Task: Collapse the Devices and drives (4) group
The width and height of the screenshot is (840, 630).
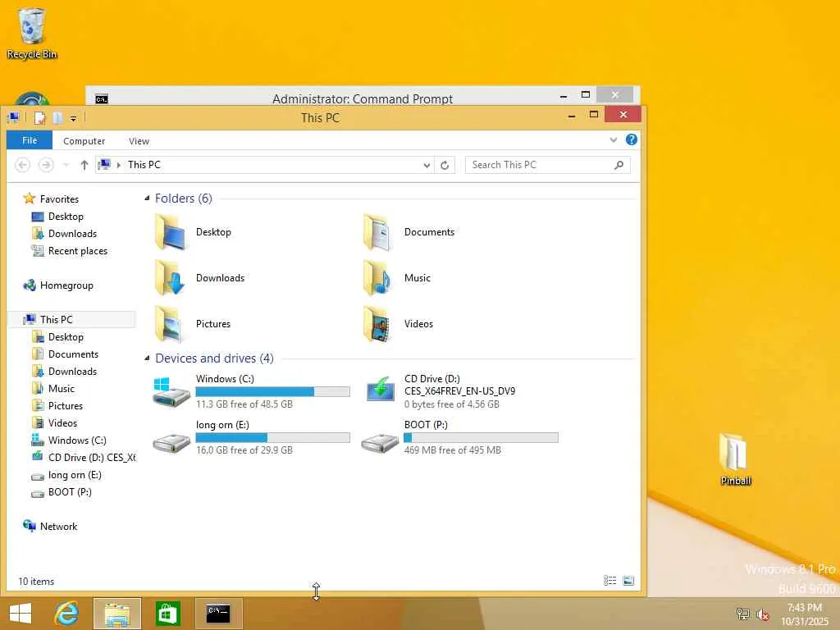Action: click(x=148, y=358)
